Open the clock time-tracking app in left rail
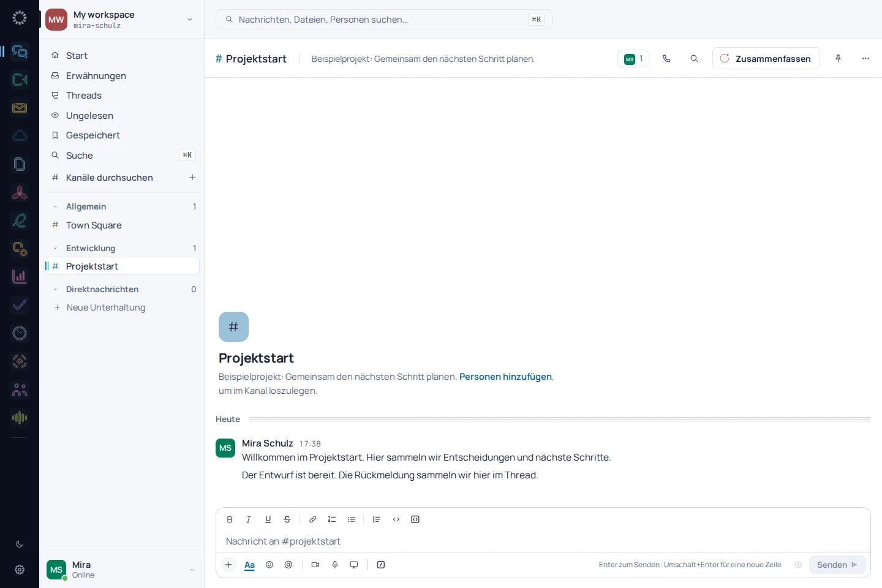 [20, 333]
